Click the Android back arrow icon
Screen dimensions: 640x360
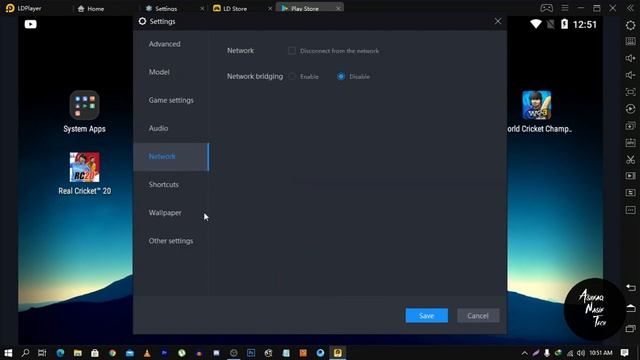(x=631, y=288)
